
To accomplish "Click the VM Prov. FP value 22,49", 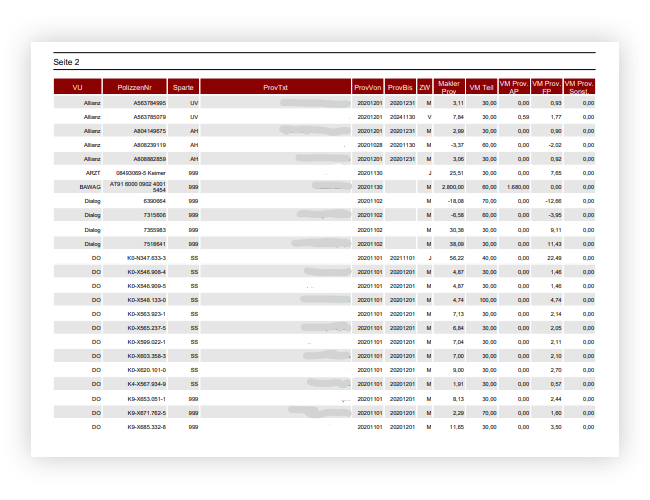I will pyautogui.click(x=554, y=258).
